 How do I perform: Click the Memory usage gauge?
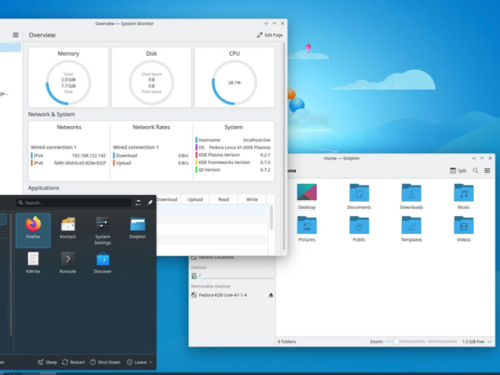click(x=68, y=82)
